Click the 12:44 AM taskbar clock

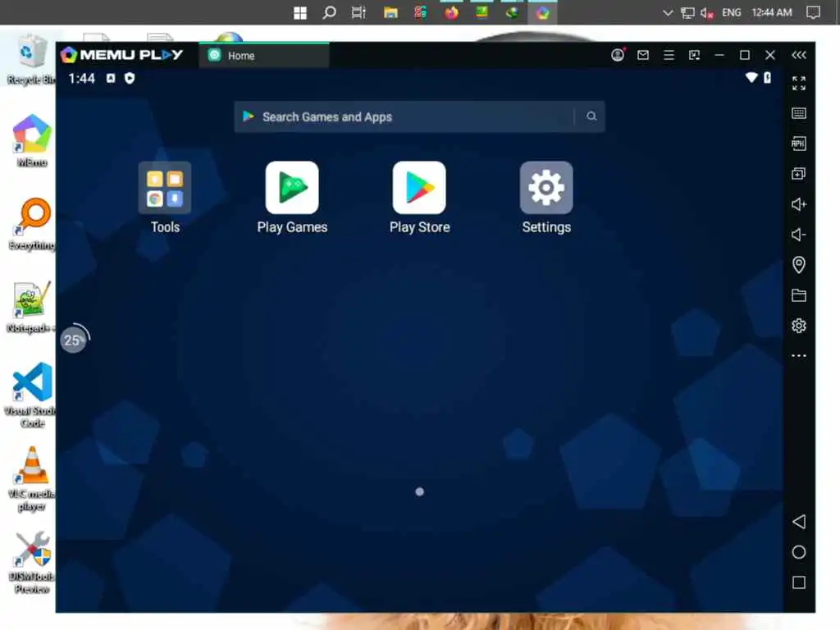click(x=771, y=12)
